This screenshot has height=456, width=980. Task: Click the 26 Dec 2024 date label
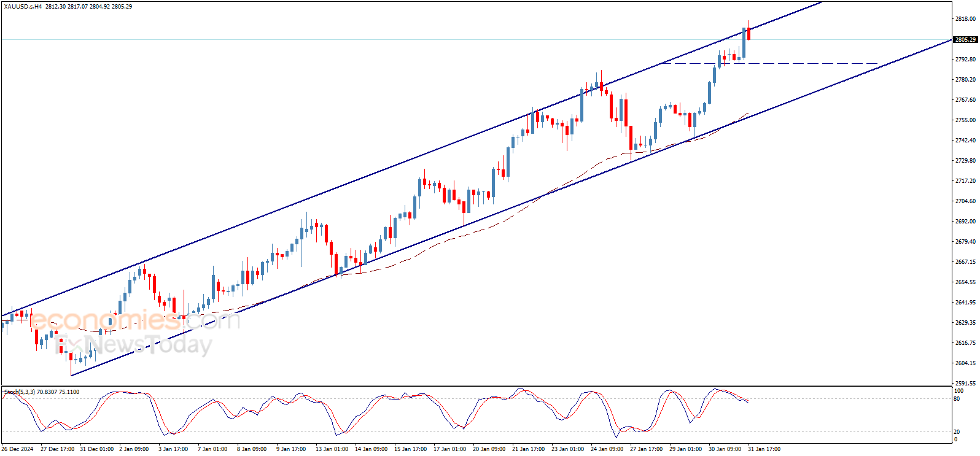(x=18, y=449)
